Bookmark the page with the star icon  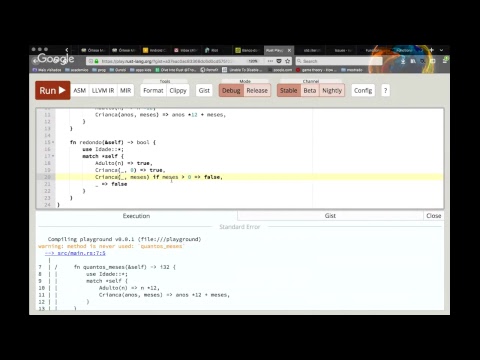pyautogui.click(x=288, y=61)
